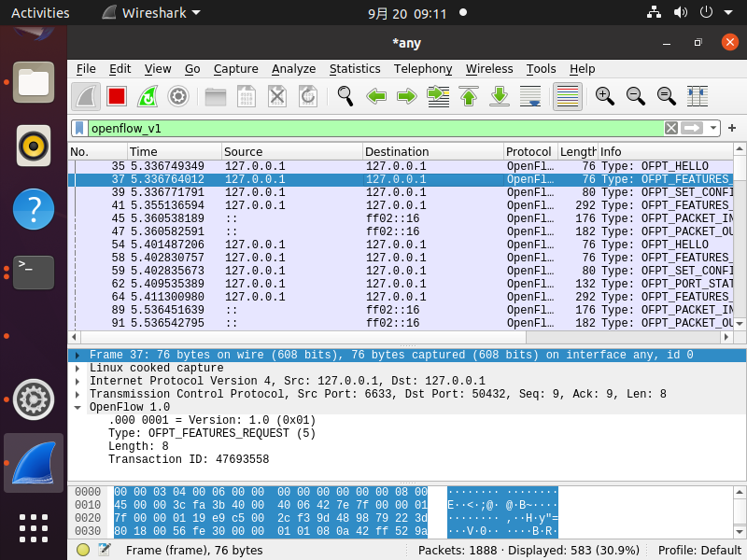Apply the display filter arrow button
The height and width of the screenshot is (560, 747).
pos(692,128)
